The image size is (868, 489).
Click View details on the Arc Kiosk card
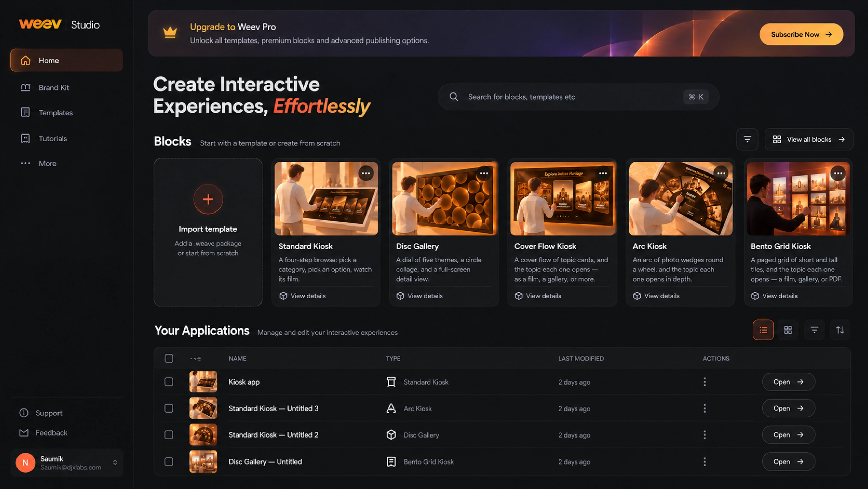click(x=656, y=296)
